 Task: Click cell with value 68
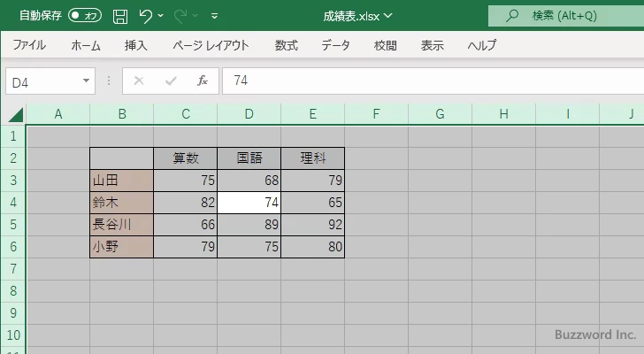[x=249, y=181]
